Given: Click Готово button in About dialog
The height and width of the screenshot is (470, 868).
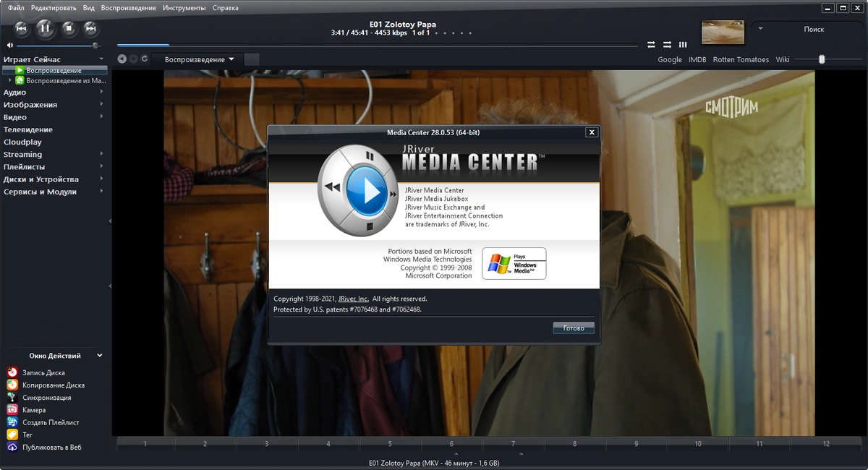Looking at the screenshot, I should coord(574,328).
